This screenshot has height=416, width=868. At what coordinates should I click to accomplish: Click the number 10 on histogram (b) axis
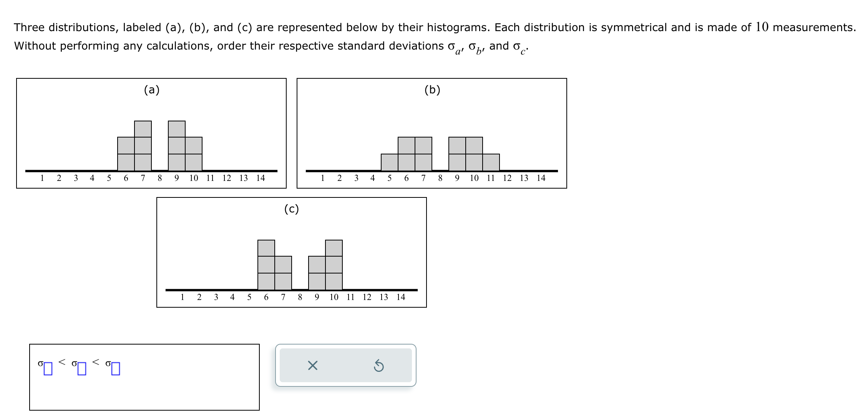475,178
